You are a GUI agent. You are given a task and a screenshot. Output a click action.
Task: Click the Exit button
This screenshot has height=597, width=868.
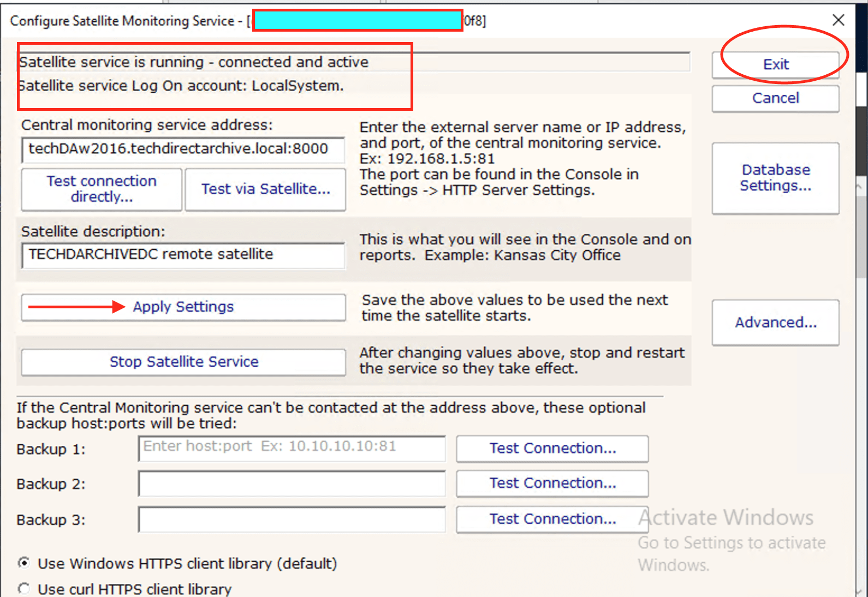pyautogui.click(x=775, y=64)
